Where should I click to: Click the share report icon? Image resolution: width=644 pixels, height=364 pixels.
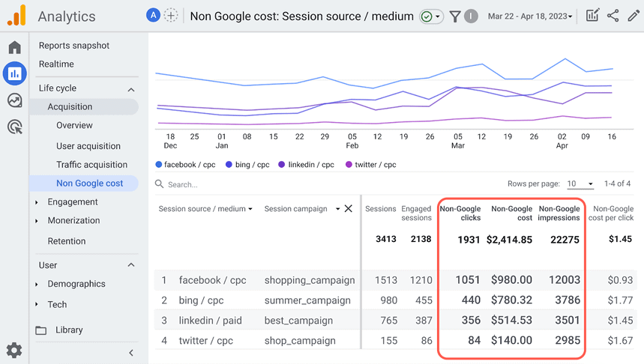point(613,16)
